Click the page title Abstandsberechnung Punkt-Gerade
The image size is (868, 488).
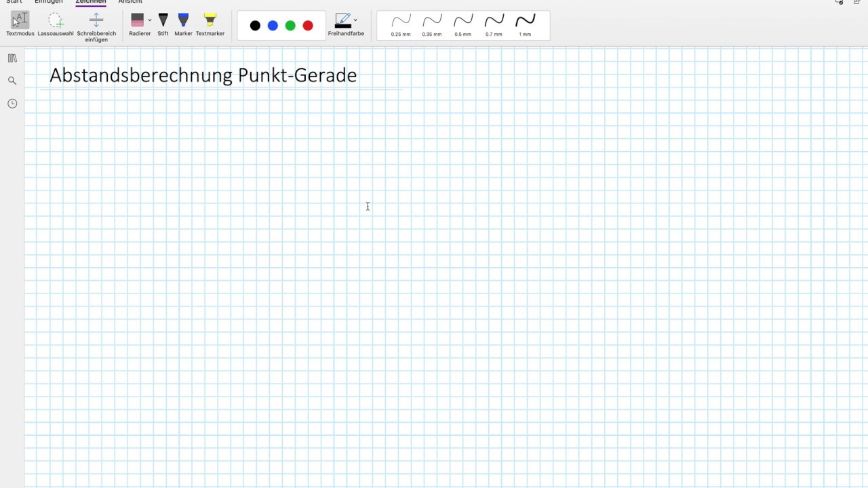pyautogui.click(x=203, y=75)
